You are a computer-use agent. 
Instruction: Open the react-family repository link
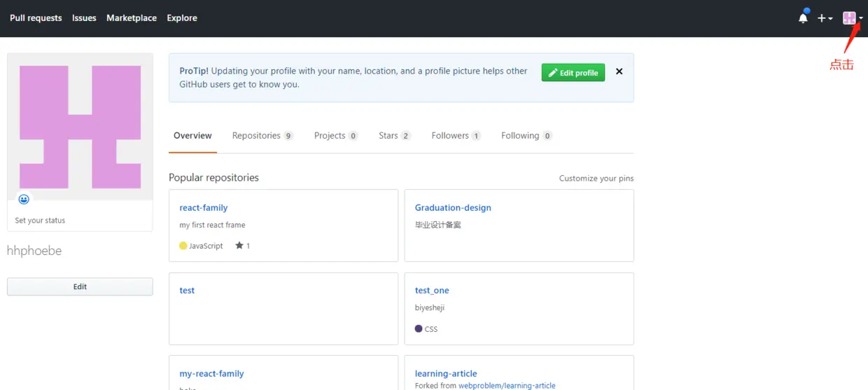point(204,208)
